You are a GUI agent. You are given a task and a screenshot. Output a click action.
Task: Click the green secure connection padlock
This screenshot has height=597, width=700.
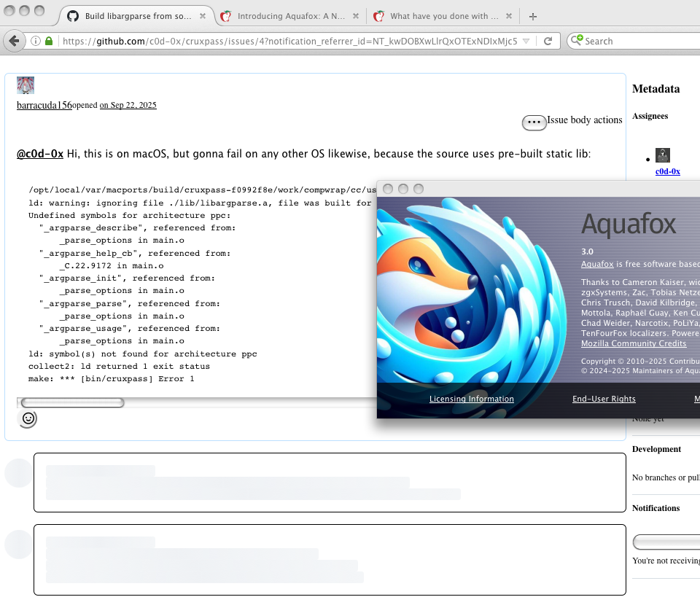[x=49, y=41]
